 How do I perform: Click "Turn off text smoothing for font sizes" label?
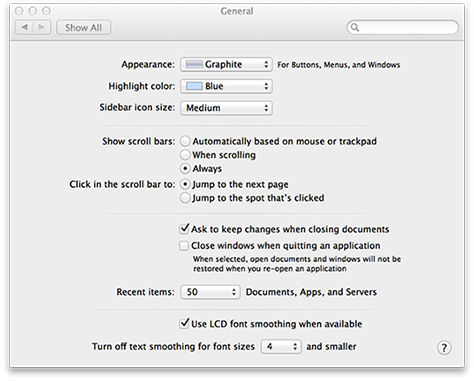point(173,347)
